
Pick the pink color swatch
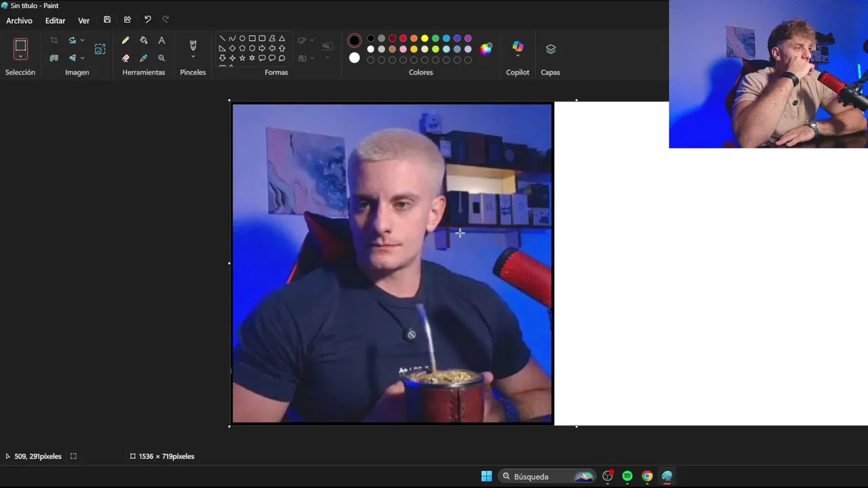[403, 49]
